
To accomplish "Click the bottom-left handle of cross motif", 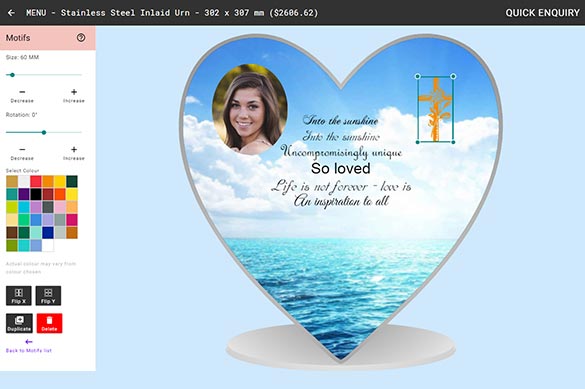I will click(418, 142).
